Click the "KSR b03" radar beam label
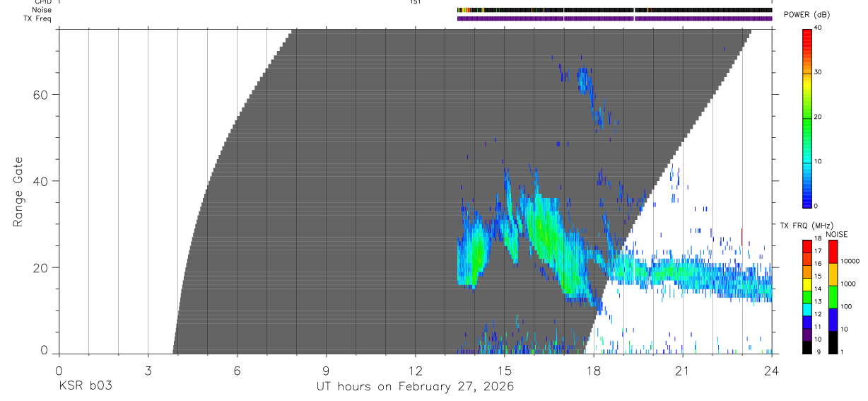This screenshot has height=401, width=868. (x=86, y=387)
